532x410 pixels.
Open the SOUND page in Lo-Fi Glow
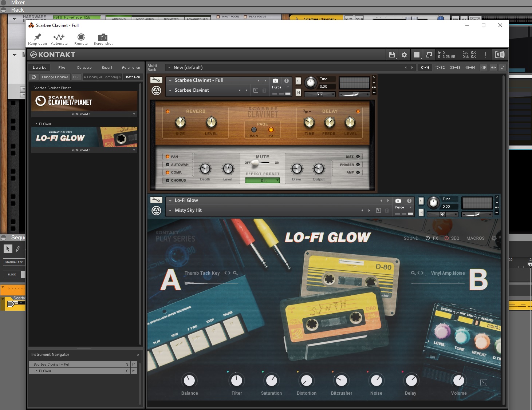coord(411,238)
